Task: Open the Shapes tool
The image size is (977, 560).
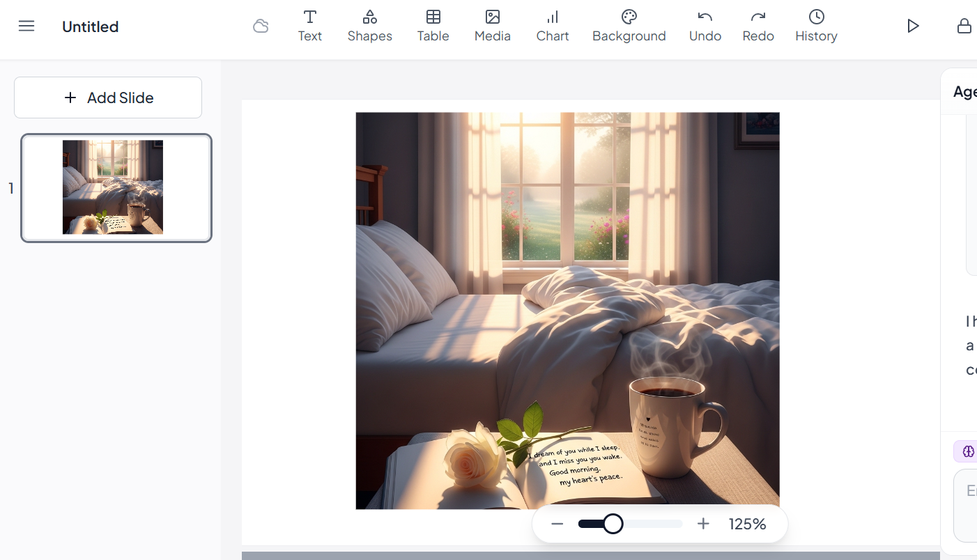Action: pos(370,26)
